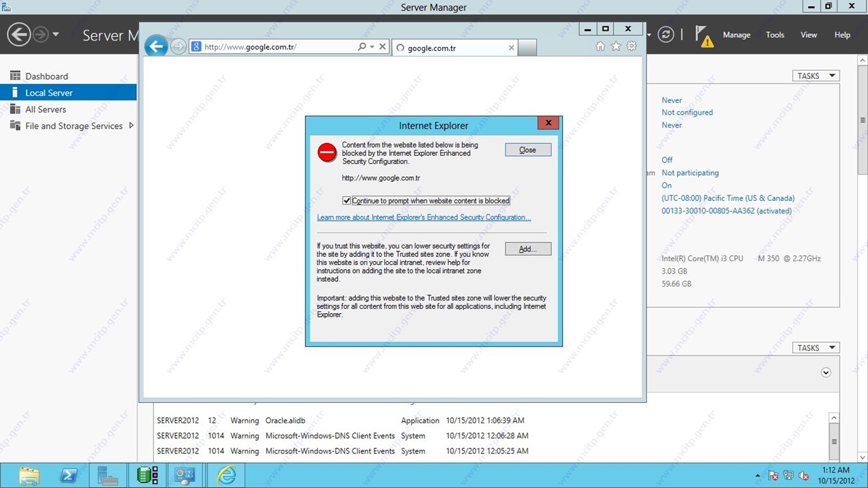Open Internet Explorer taskbar icon
The height and width of the screenshot is (488, 868).
pyautogui.click(x=227, y=476)
